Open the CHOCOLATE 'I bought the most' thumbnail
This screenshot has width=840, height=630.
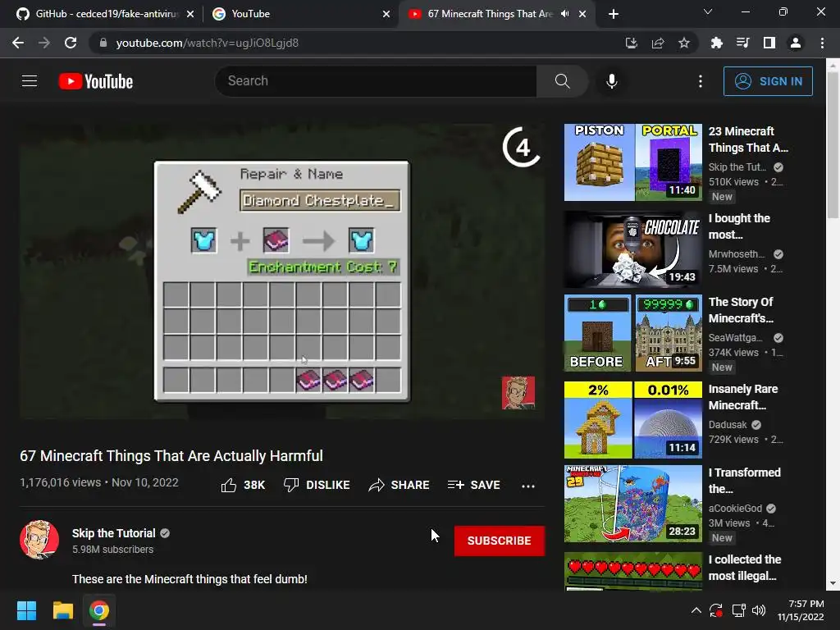(632, 249)
